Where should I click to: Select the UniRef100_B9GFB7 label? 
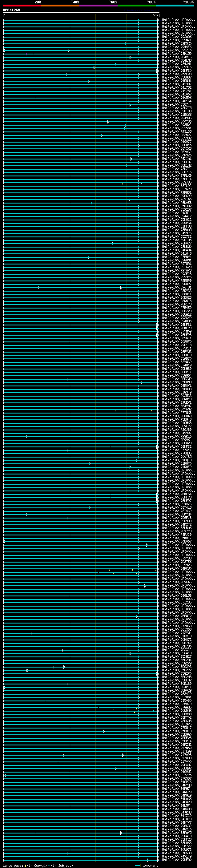[176, 162]
